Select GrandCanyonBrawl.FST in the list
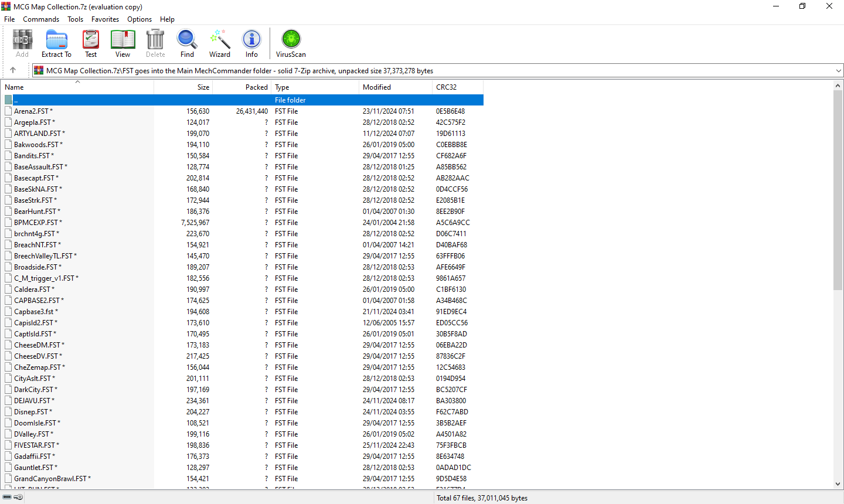The width and height of the screenshot is (844, 504). click(50, 479)
